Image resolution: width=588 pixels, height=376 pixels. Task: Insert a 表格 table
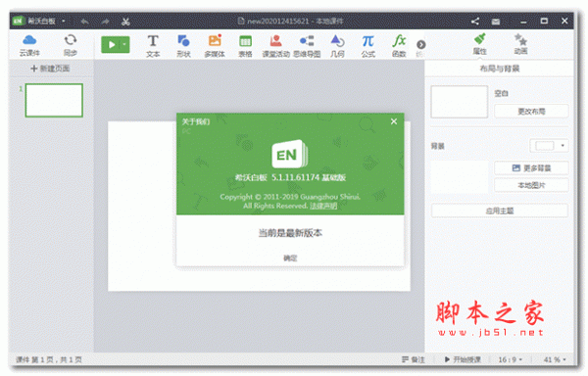click(x=245, y=46)
